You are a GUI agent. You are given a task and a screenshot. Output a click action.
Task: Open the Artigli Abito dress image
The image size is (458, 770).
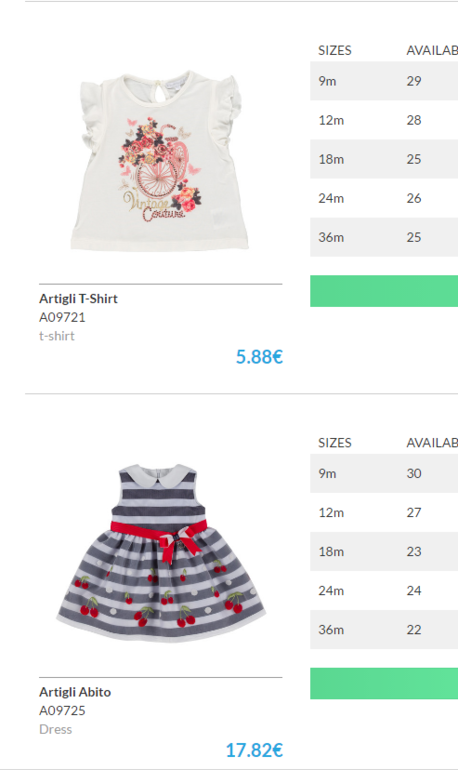(x=161, y=552)
